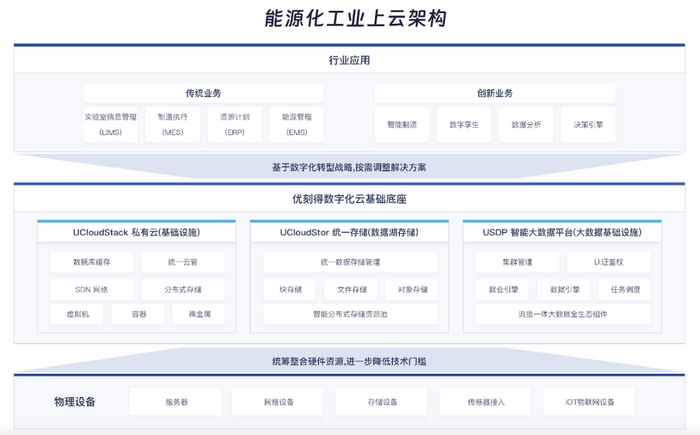Screen dimensions: 700x435
Task: Select the 行业应用 section header
Action: pyautogui.click(x=349, y=60)
